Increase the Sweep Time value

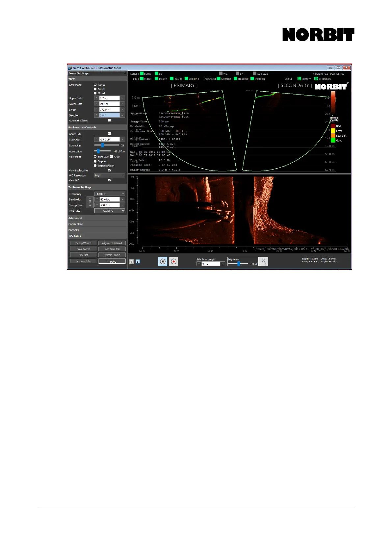click(122, 205)
